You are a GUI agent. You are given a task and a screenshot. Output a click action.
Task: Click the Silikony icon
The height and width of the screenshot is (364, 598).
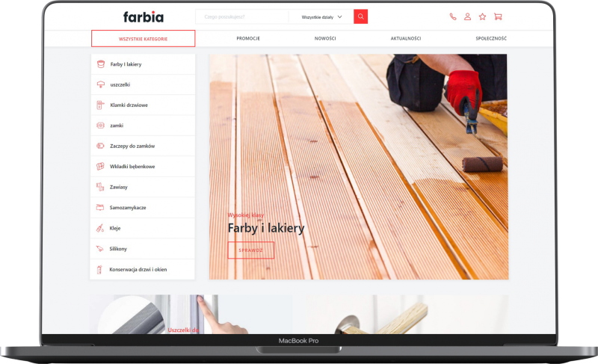[x=99, y=248]
